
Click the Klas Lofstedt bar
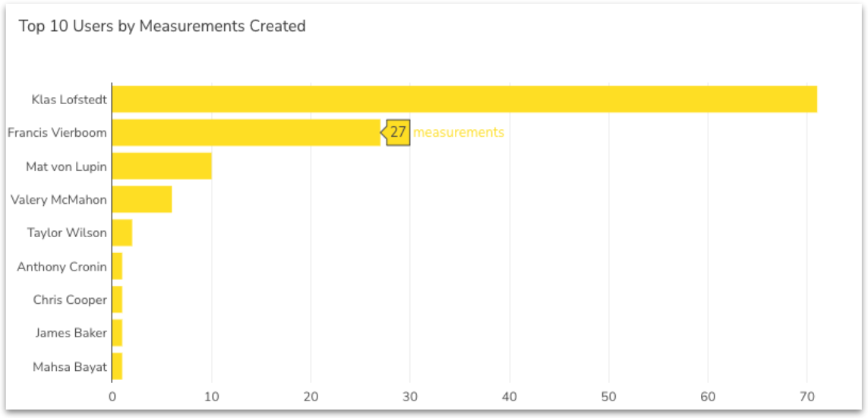click(464, 100)
